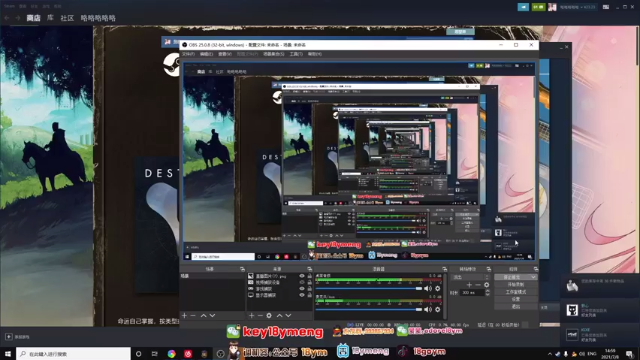Open Steam account name dropdown
This screenshot has height=360, width=640.
point(578,7)
